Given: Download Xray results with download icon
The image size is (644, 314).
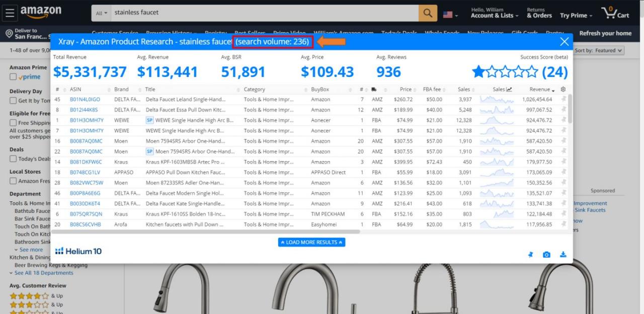Looking at the screenshot, I should pyautogui.click(x=563, y=255).
